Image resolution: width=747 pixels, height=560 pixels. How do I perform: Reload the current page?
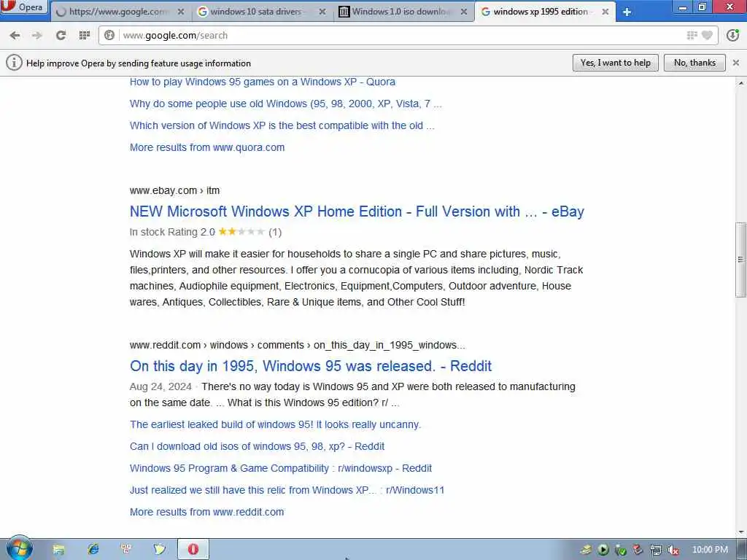click(x=61, y=35)
